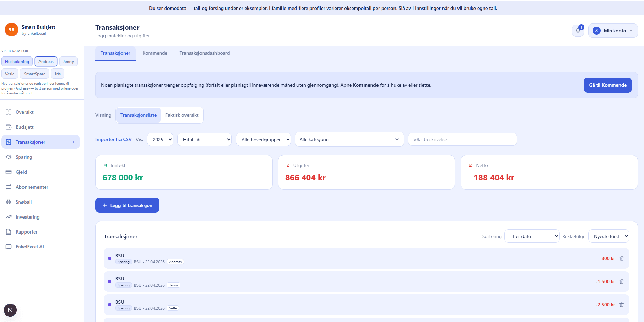Click the Gå til Kommende button
The height and width of the screenshot is (322, 644).
pos(608,85)
